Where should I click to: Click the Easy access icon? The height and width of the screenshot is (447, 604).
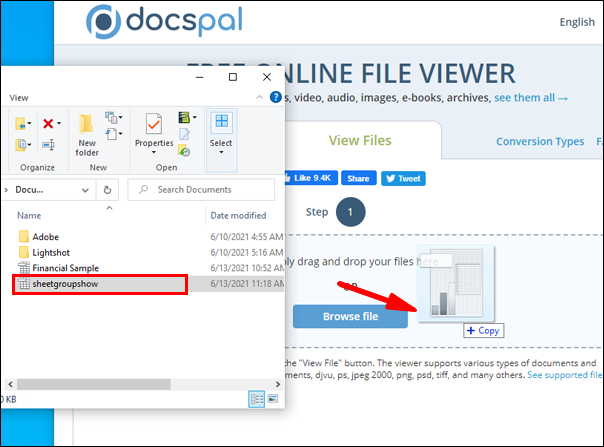click(111, 134)
